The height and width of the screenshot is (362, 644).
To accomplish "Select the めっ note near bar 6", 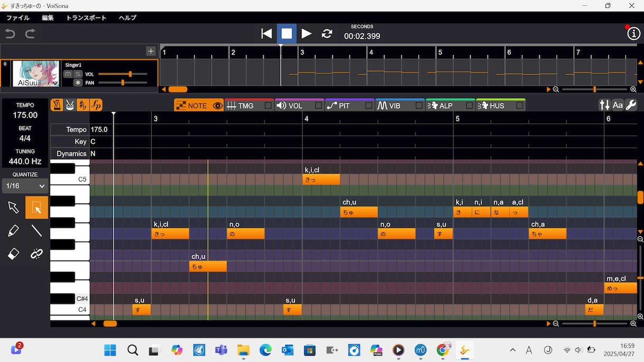I will 620,288.
